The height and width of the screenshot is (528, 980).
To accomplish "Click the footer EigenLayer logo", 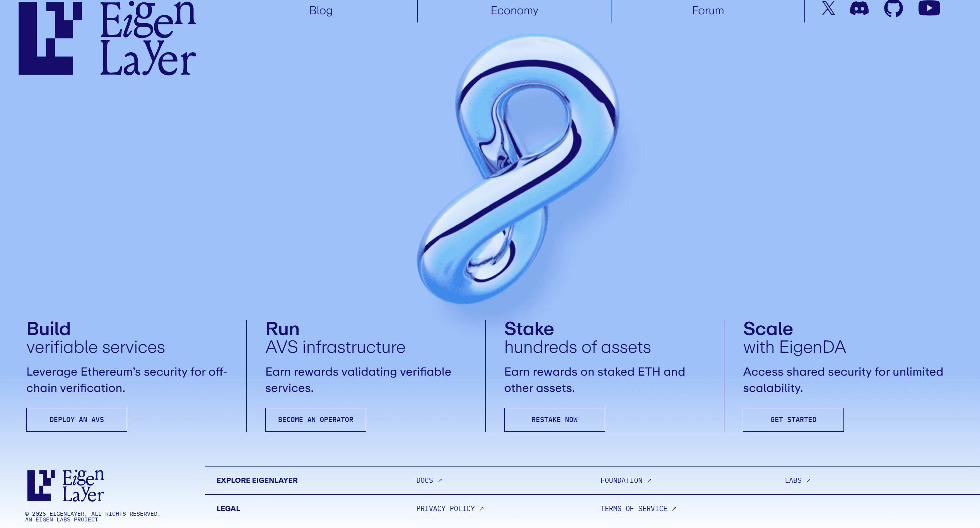I will point(65,486).
